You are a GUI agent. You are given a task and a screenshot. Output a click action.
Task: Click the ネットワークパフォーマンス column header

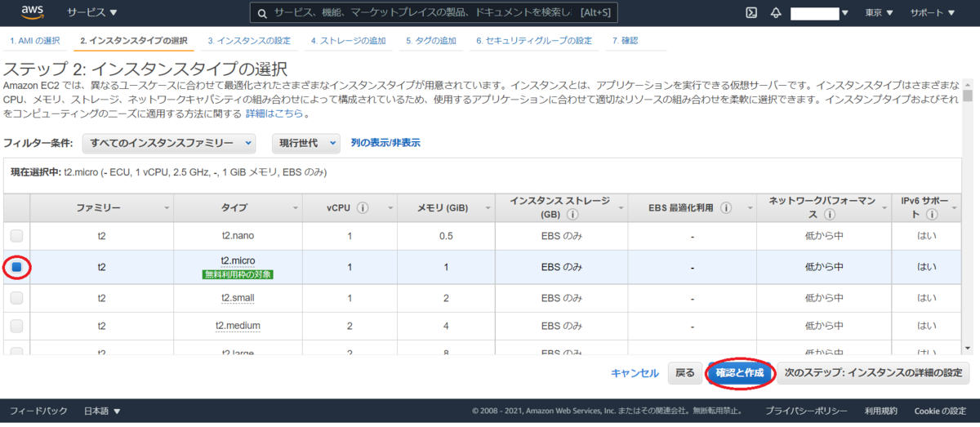(822, 208)
